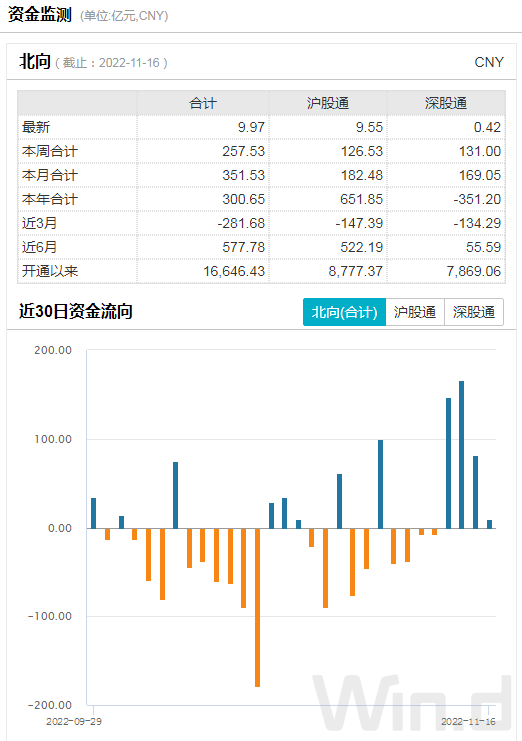The width and height of the screenshot is (522, 741).
Task: Click the 沪股通 table column header
Action: point(327,103)
